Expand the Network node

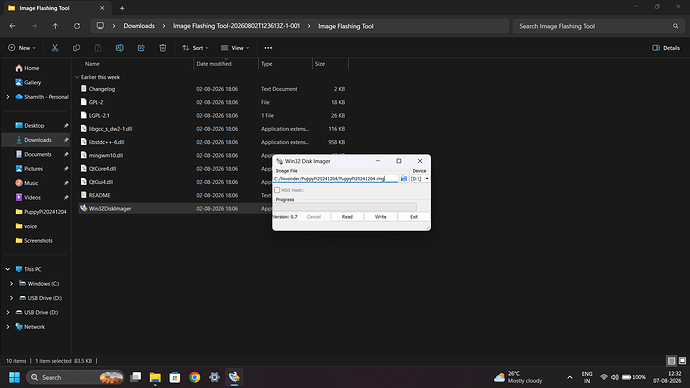point(7,327)
